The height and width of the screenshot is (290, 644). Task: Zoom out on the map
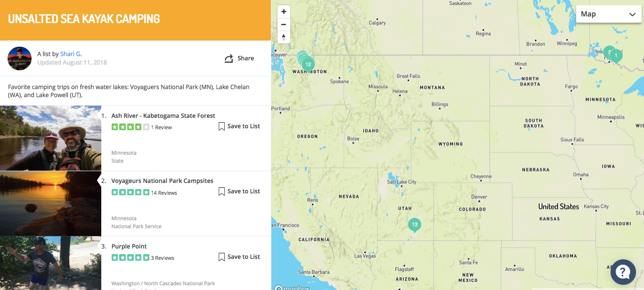coord(284,25)
